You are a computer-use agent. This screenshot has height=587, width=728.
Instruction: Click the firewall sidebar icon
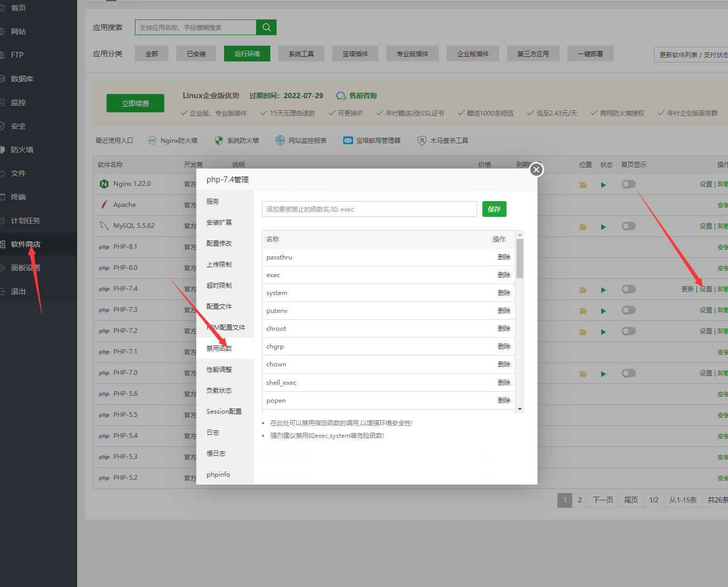tap(2, 150)
